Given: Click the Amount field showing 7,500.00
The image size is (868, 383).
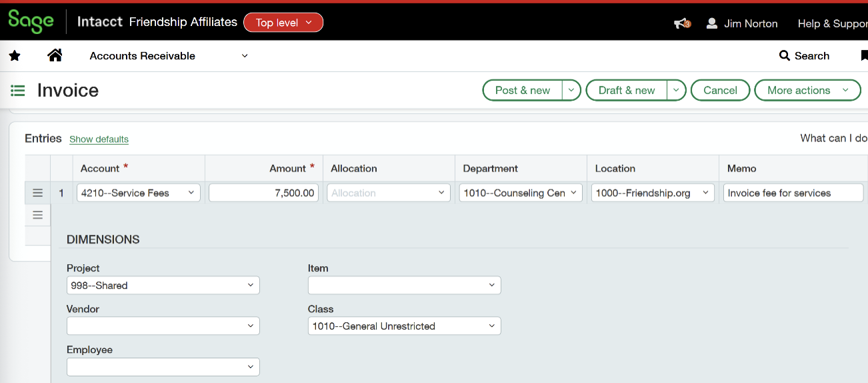Looking at the screenshot, I should point(263,193).
